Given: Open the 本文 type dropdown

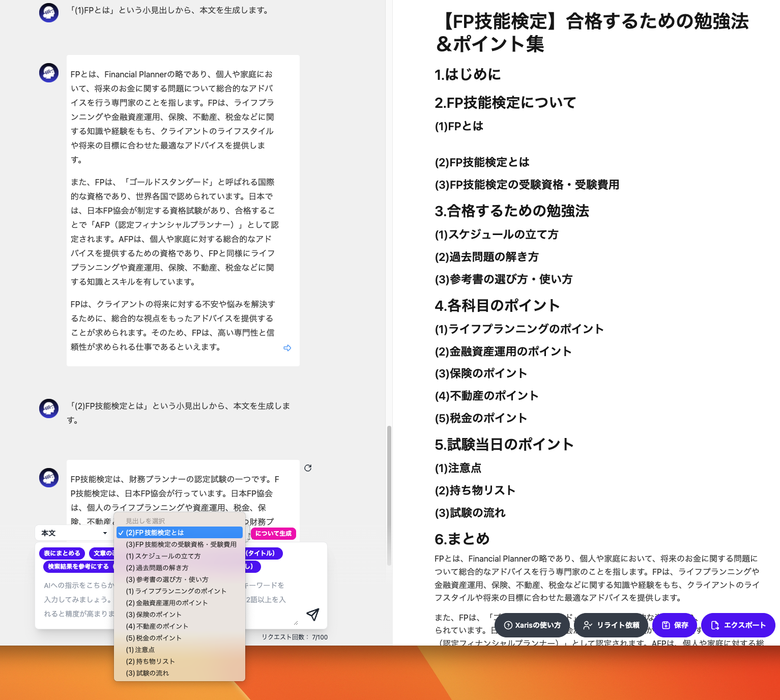Looking at the screenshot, I should click(74, 533).
